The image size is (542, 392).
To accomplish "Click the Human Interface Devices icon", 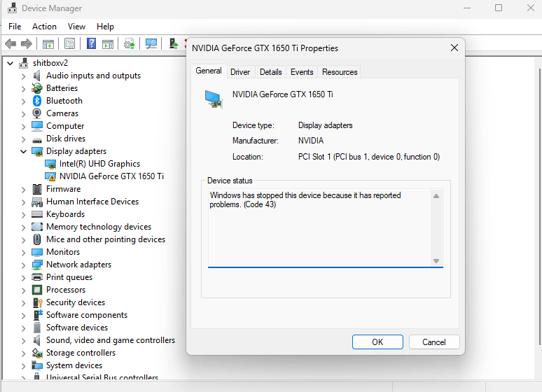I will click(37, 202).
